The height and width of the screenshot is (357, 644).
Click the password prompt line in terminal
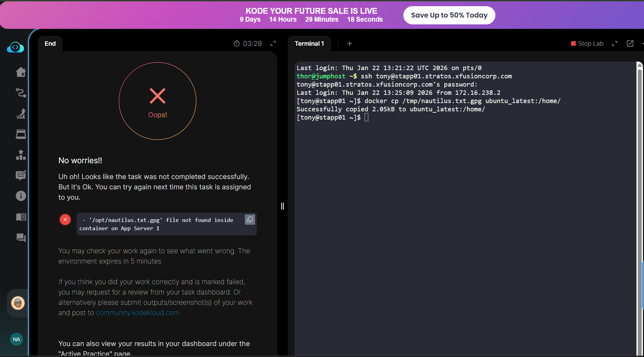click(x=387, y=85)
